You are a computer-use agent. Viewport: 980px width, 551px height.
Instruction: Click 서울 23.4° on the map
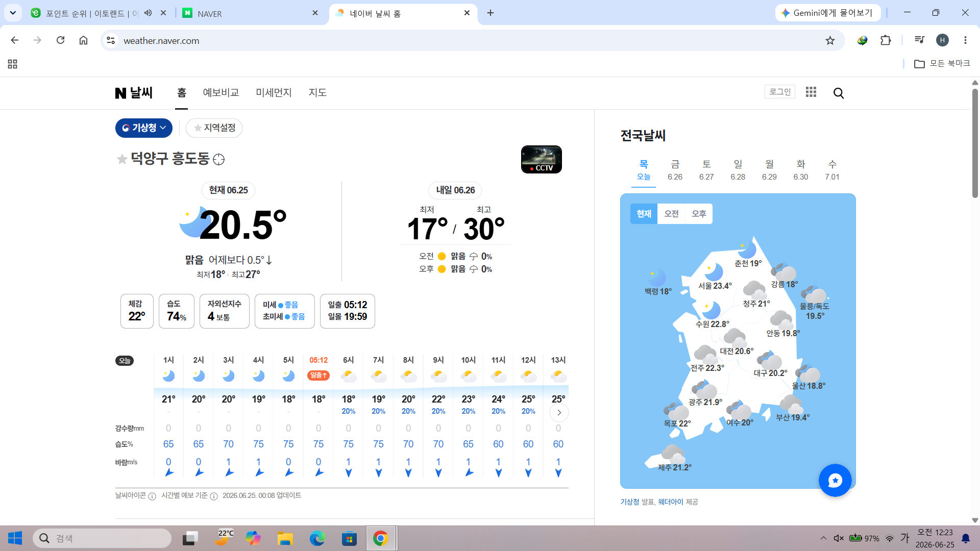(715, 277)
